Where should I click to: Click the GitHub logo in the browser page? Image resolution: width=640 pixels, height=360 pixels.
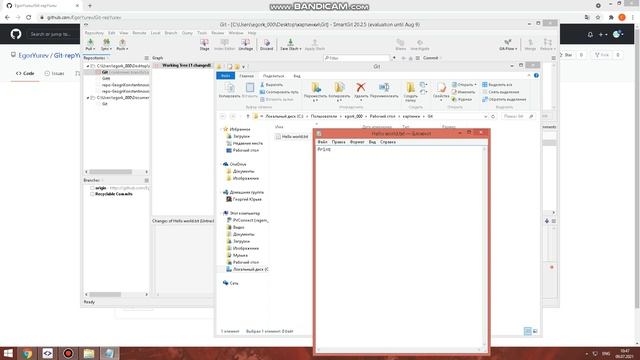(16, 34)
